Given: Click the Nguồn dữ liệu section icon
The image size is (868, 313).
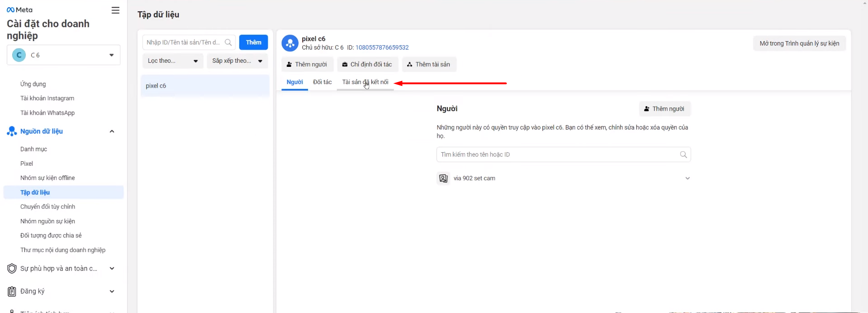Looking at the screenshot, I should tap(12, 131).
